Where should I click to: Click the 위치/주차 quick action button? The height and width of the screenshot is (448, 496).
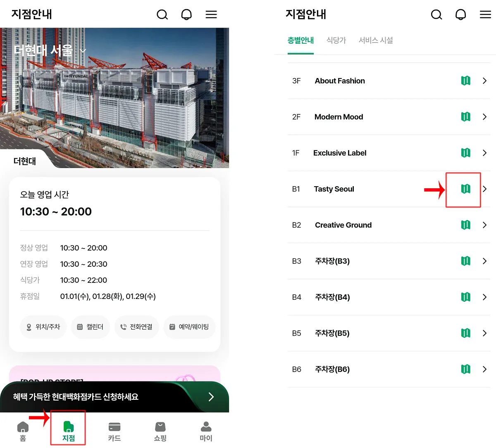pos(43,327)
